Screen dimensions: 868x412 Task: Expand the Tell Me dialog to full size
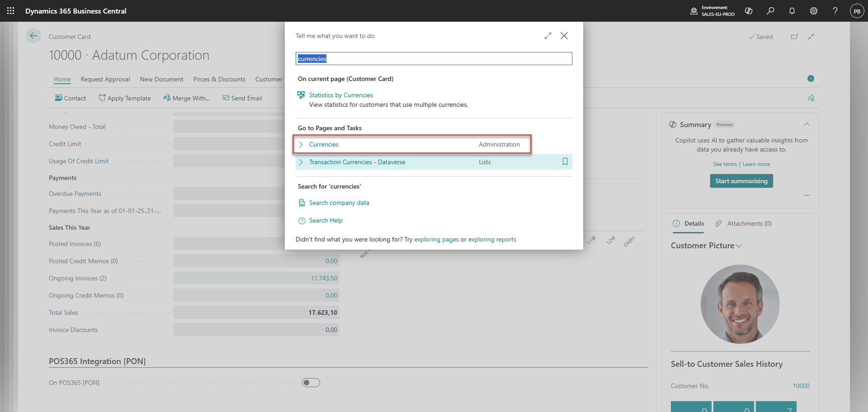[x=548, y=36]
